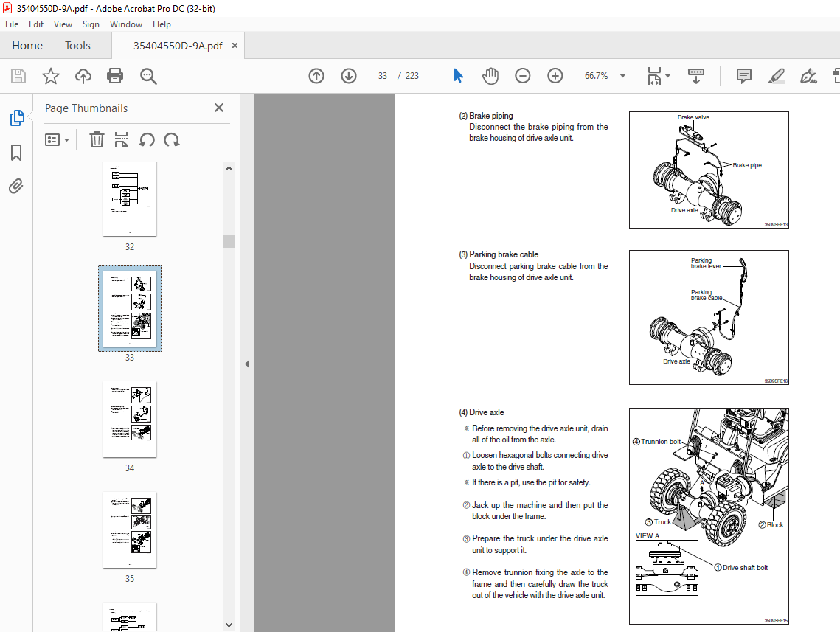Image resolution: width=840 pixels, height=632 pixels.
Task: Upload file to cloud icon
Action: [83, 76]
